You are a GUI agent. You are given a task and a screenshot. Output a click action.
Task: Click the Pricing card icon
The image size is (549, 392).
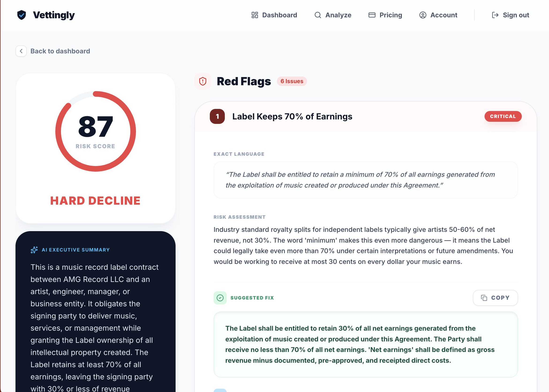click(x=372, y=15)
